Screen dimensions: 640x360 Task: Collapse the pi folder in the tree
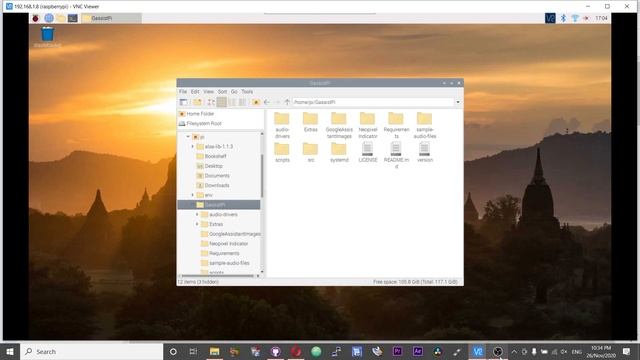pyautogui.click(x=188, y=137)
